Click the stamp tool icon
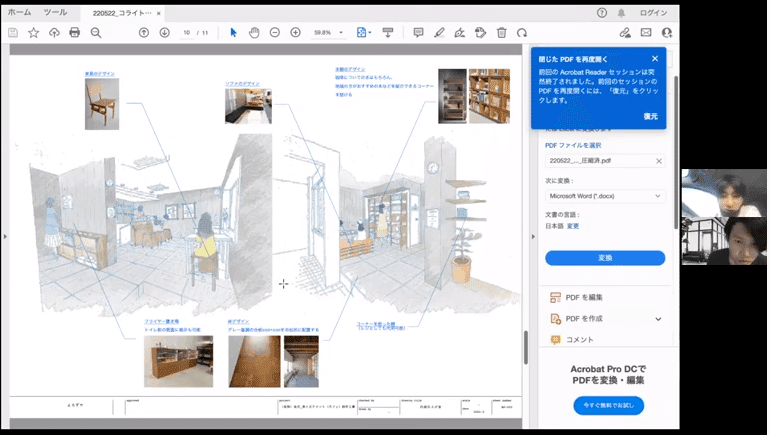 480,33
